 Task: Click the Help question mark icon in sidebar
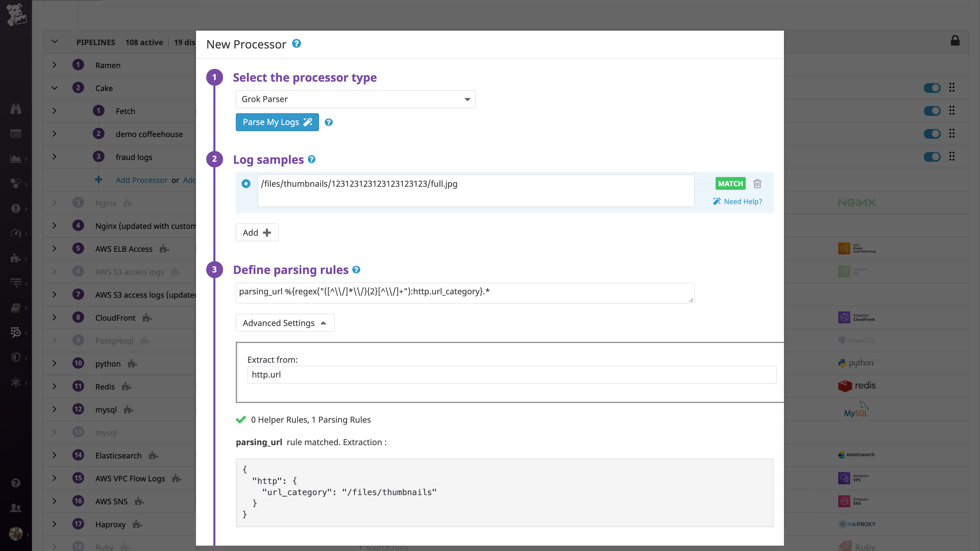tap(16, 483)
